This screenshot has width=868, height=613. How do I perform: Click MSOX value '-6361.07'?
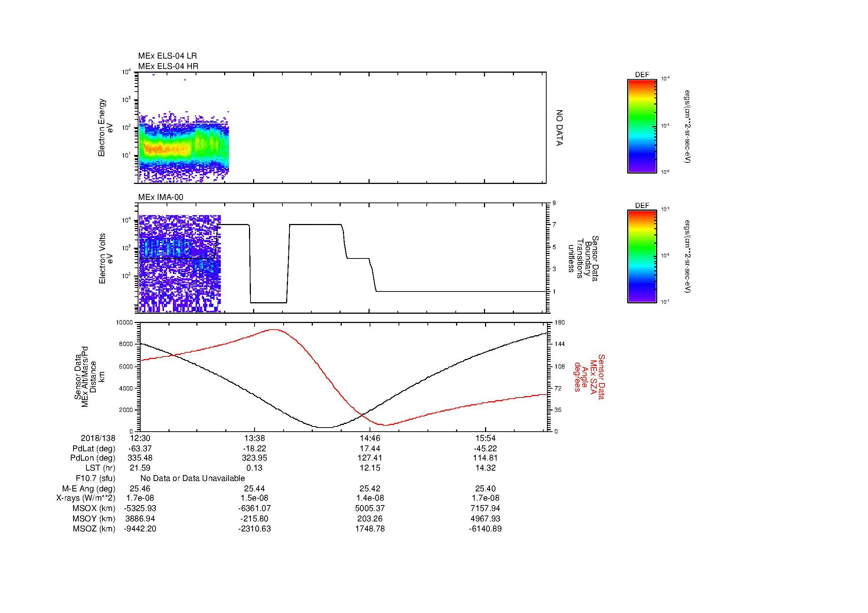[x=255, y=508]
